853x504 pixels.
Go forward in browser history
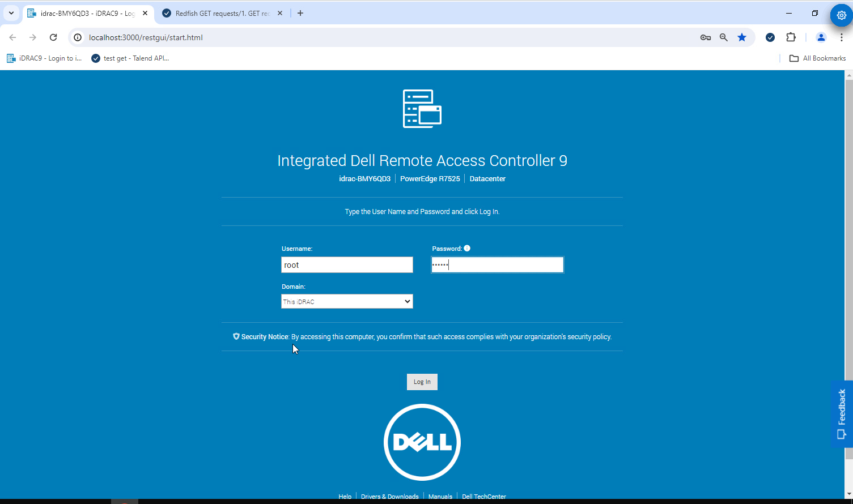point(33,37)
